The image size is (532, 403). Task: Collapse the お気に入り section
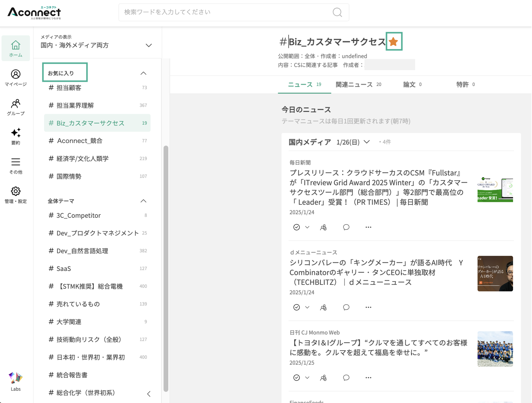coord(143,73)
